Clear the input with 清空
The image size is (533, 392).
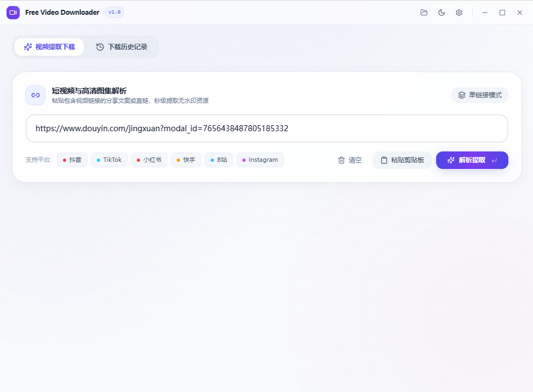pos(350,160)
